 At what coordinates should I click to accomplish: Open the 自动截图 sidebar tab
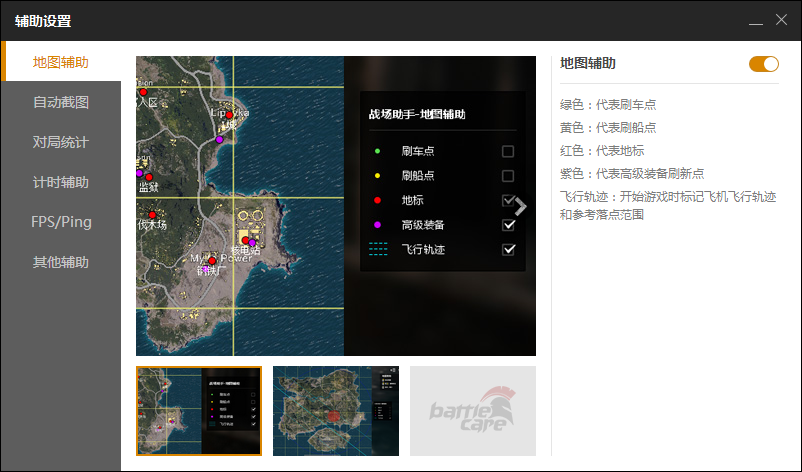click(61, 102)
